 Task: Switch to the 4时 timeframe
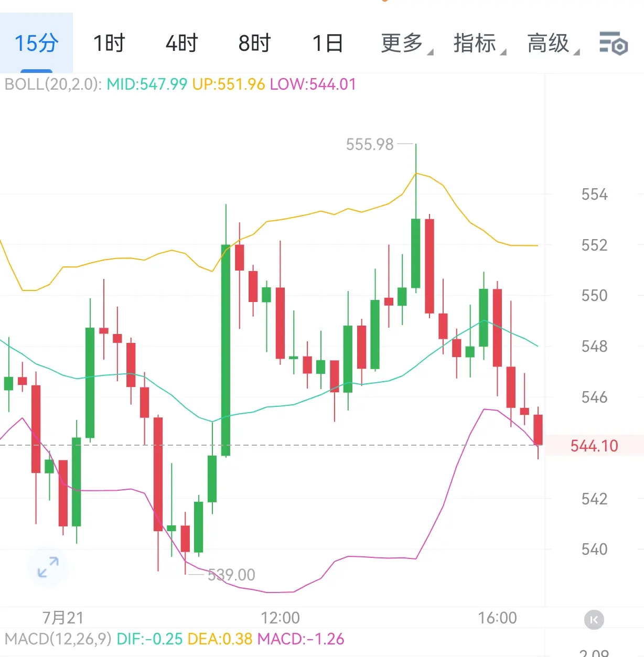[x=182, y=43]
